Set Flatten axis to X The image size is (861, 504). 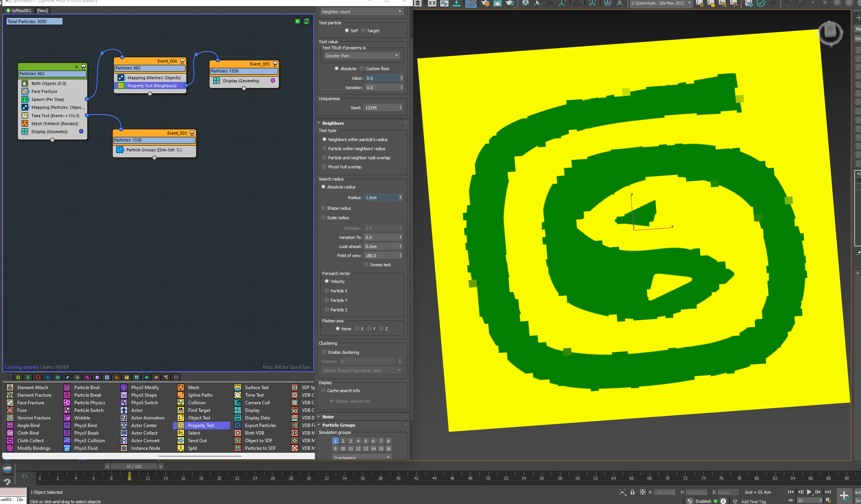[x=357, y=328]
